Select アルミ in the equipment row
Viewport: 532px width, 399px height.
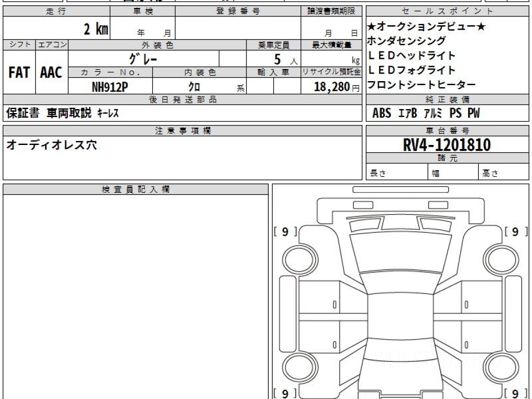click(433, 113)
